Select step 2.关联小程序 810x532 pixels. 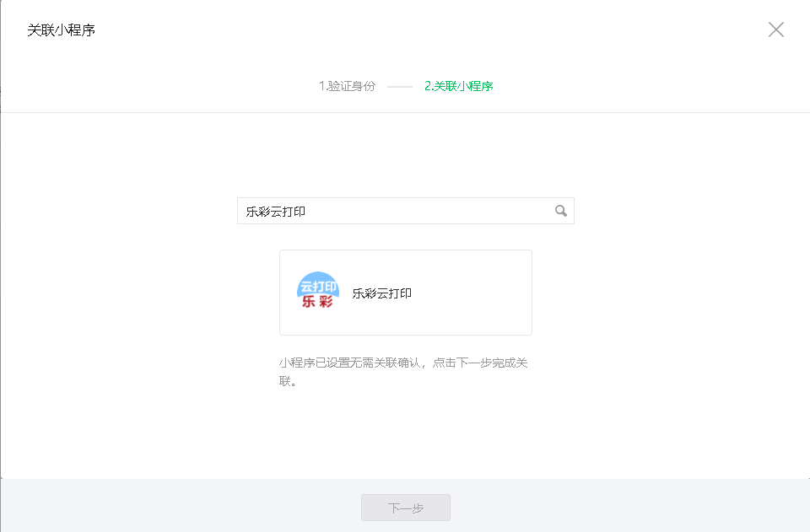click(x=459, y=86)
